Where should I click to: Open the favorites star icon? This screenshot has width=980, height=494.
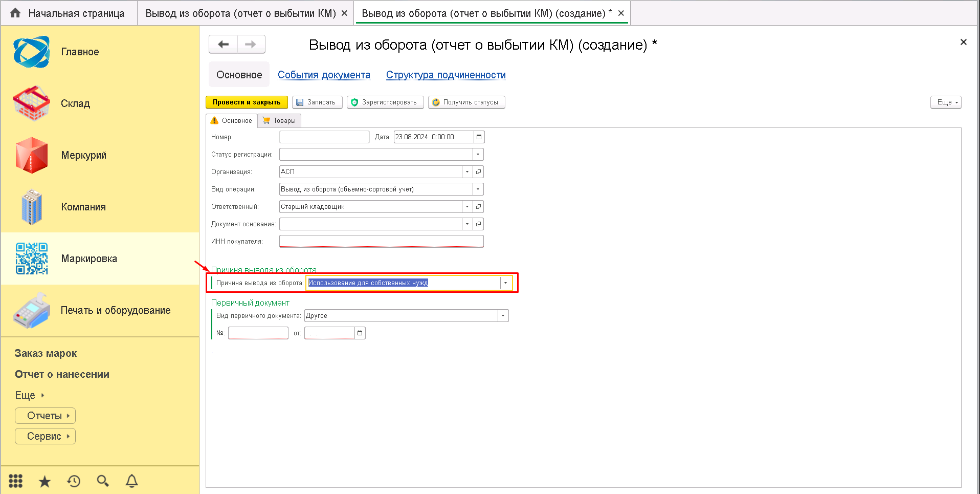(44, 481)
